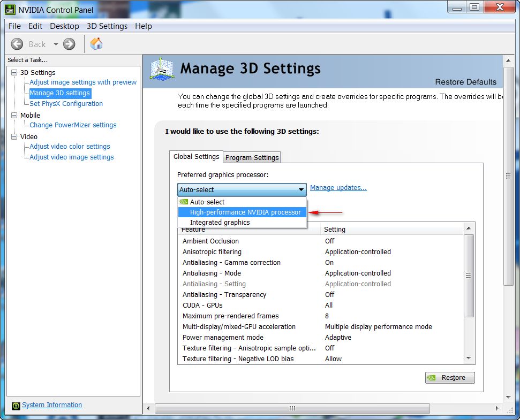Collapse the Video tree node
Viewport: 520px width, 420px height.
pyautogui.click(x=14, y=136)
